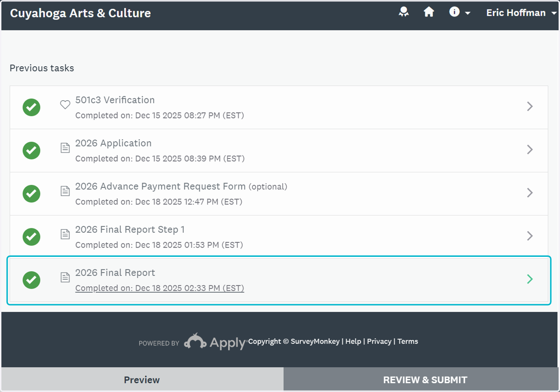Click 'Completed on: Dec 15 2025 08:27 PM (EST)'

point(160,115)
